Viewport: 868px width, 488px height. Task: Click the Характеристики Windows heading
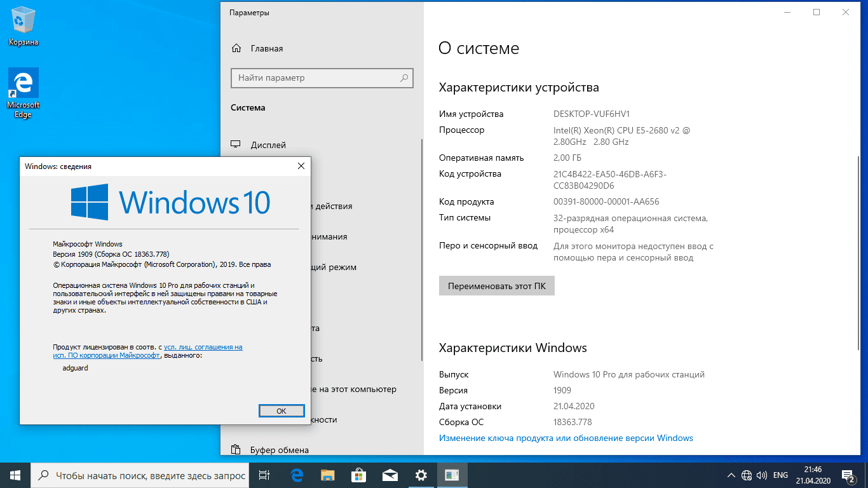513,348
